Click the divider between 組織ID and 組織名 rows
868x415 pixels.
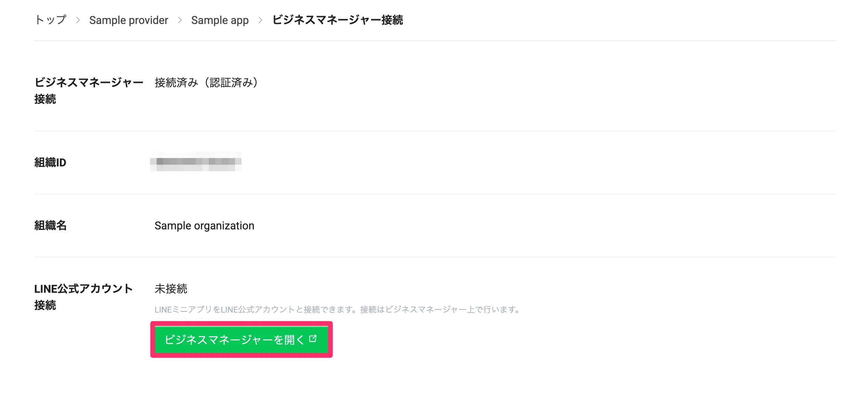point(435,194)
